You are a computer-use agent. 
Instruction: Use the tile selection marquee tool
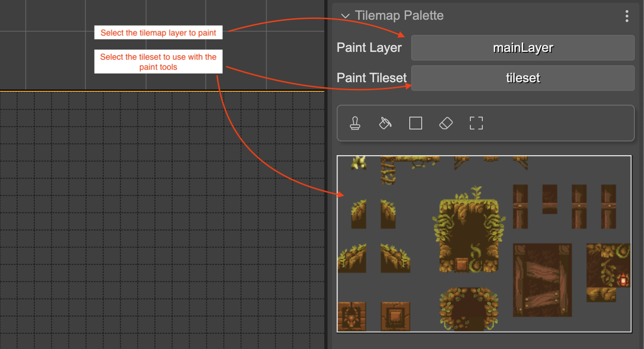pyautogui.click(x=476, y=123)
